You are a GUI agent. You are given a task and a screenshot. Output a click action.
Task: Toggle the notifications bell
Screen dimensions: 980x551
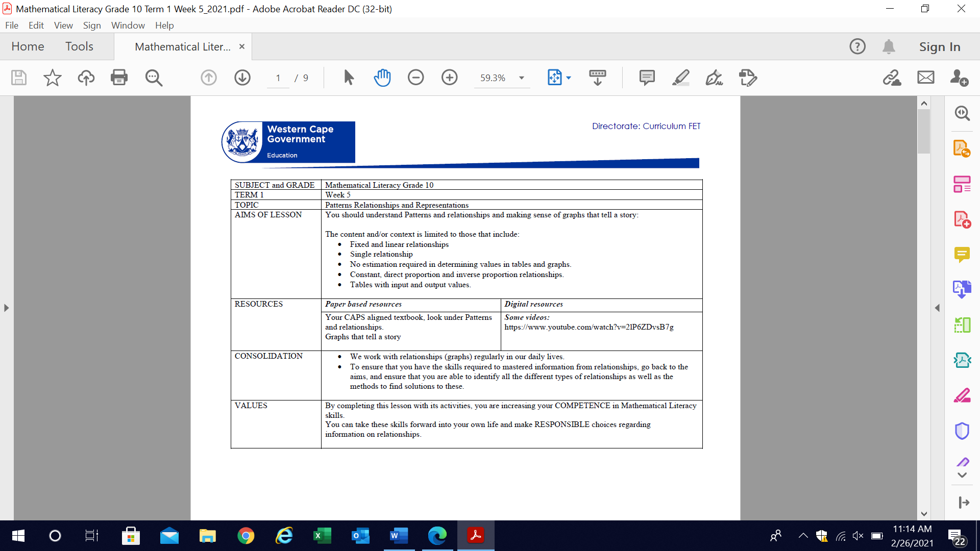(889, 46)
